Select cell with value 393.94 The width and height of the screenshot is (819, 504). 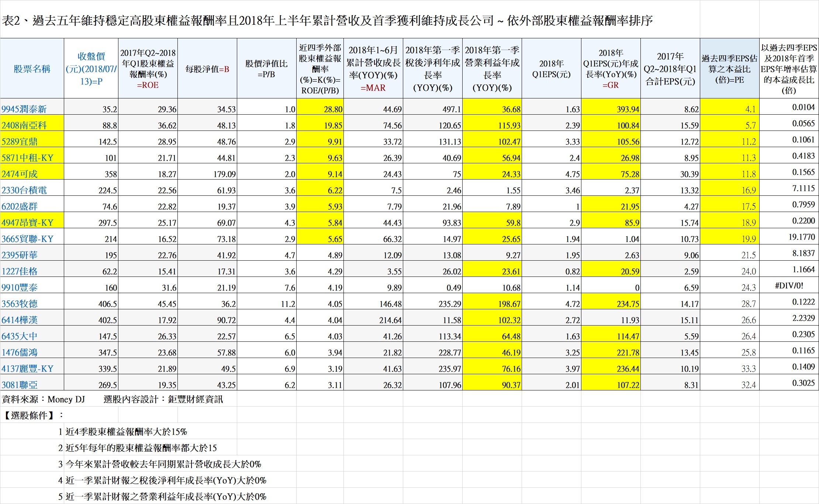[611, 107]
